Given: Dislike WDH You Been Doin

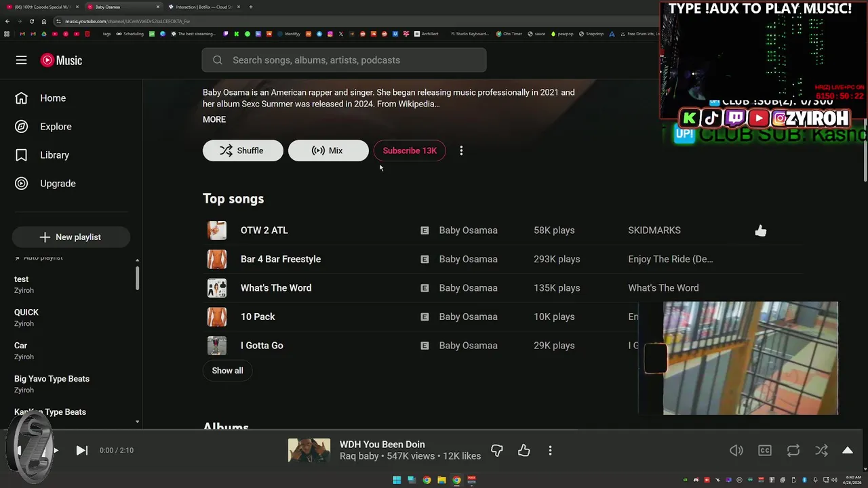Looking at the screenshot, I should (496, 450).
